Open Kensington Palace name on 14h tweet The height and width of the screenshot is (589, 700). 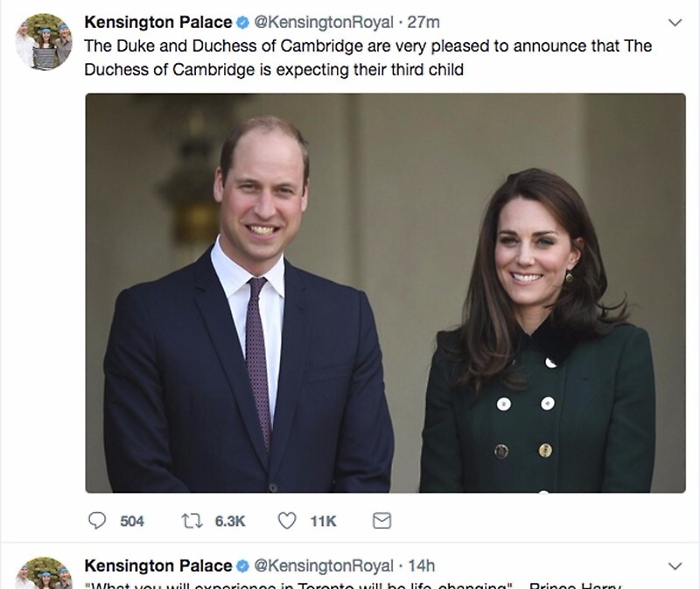point(158,566)
